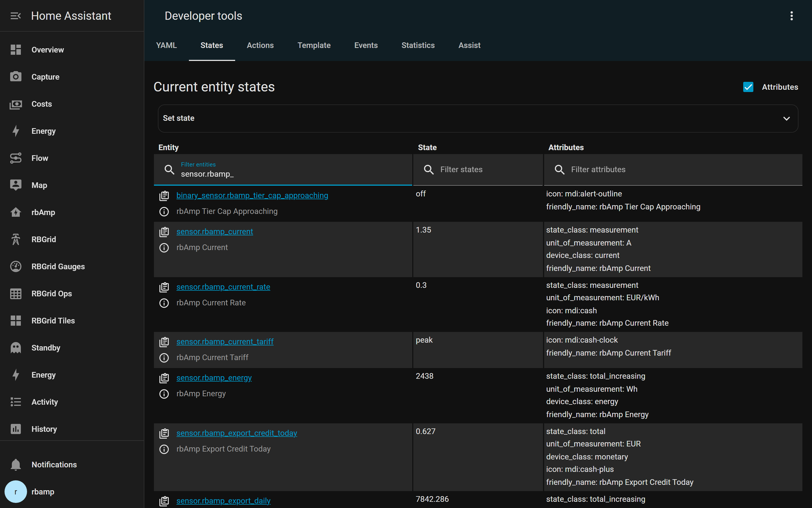Copy entity ID of sensor.rbamp_current_tariff

tap(164, 342)
